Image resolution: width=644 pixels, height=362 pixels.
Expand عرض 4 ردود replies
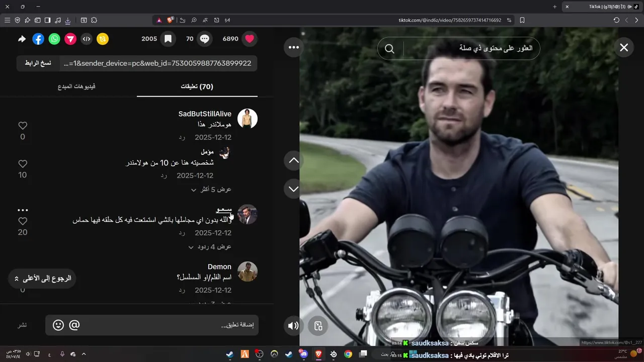pos(210,247)
